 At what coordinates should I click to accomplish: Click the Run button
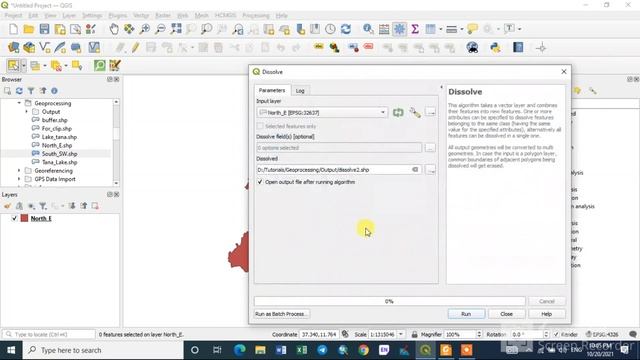coord(466,314)
